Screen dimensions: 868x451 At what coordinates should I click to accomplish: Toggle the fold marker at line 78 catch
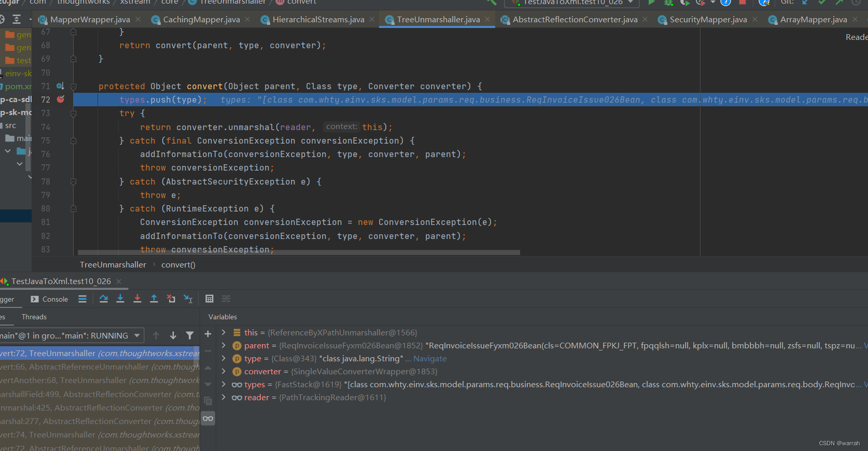[x=74, y=182]
